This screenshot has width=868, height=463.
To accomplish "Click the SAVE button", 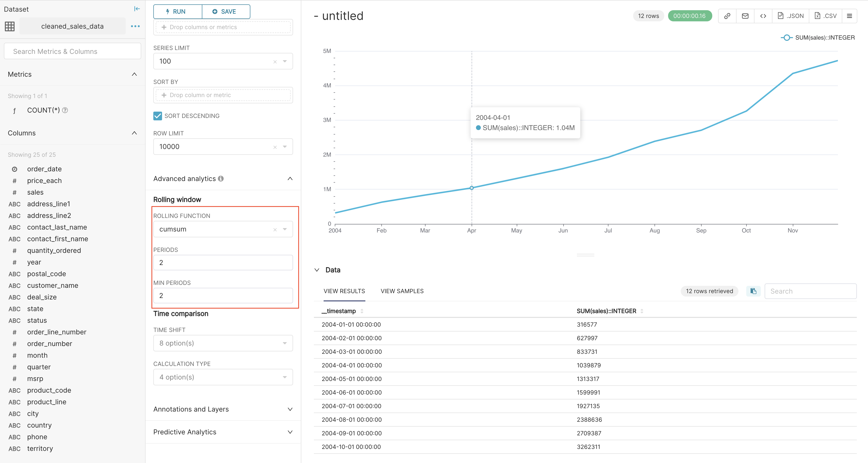I will 226,11.
